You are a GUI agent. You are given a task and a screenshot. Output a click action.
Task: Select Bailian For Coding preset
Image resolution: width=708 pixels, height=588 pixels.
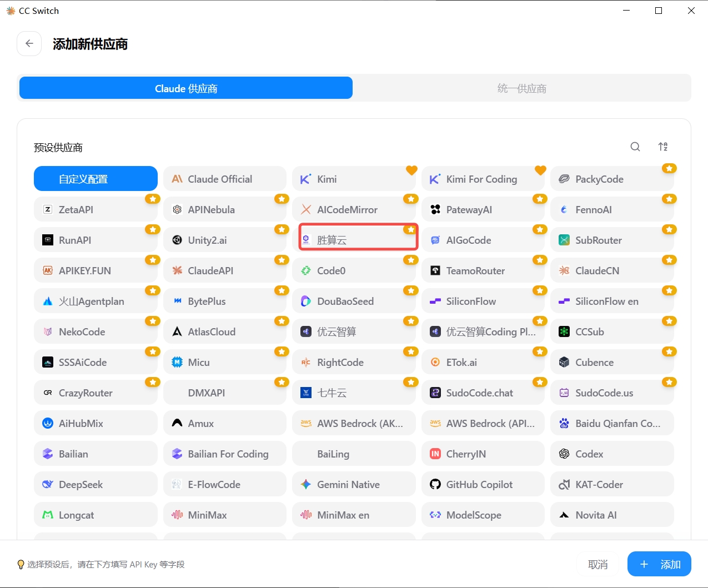(225, 454)
